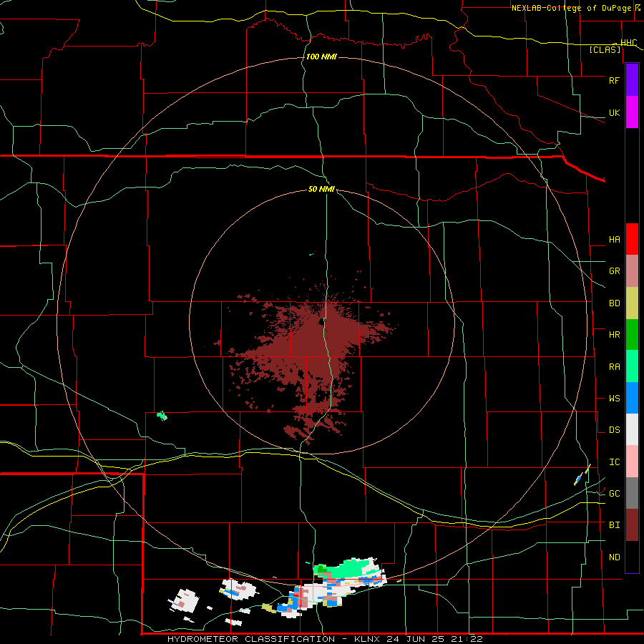644x644 pixels.
Task: Click the "BD" legend label text
Action: click(614, 303)
